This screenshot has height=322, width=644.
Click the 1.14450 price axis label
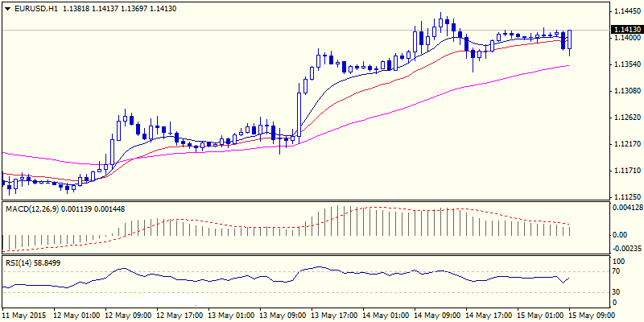tap(625, 11)
